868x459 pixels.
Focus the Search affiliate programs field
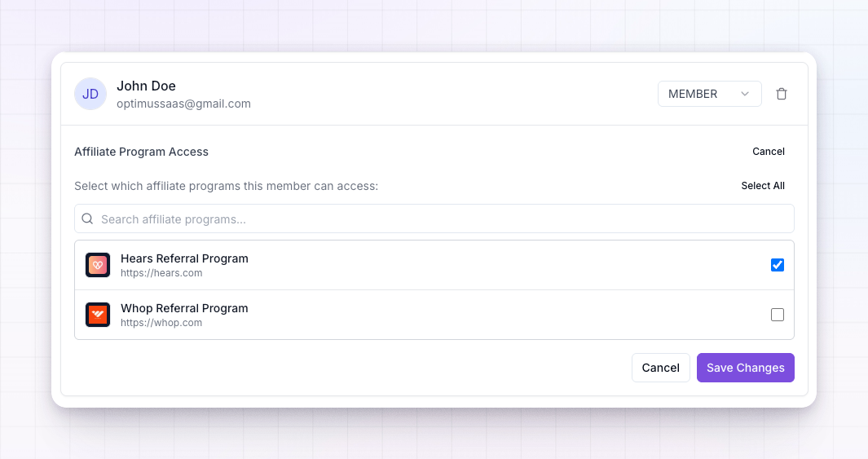pos(434,218)
